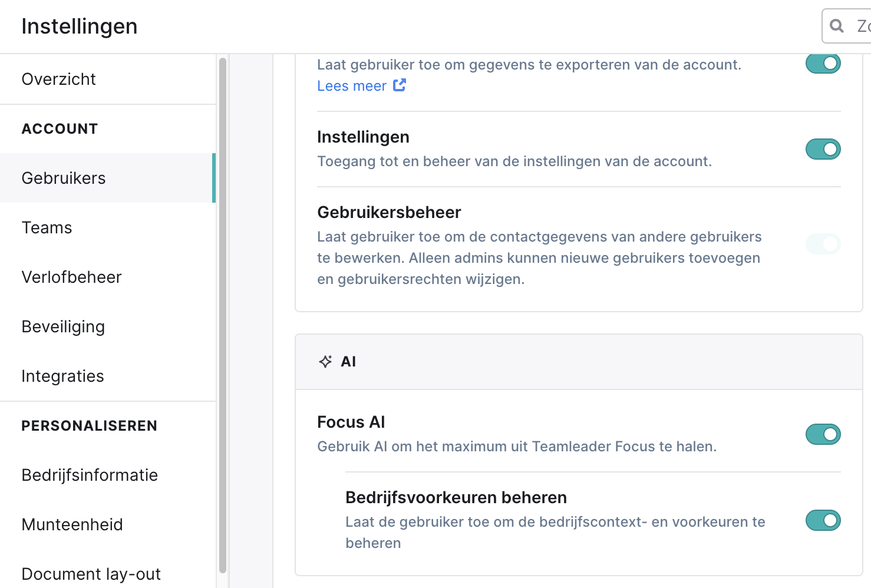Screen dimensions: 871x588
Task: Toggle the data export permission switch
Action: point(823,63)
